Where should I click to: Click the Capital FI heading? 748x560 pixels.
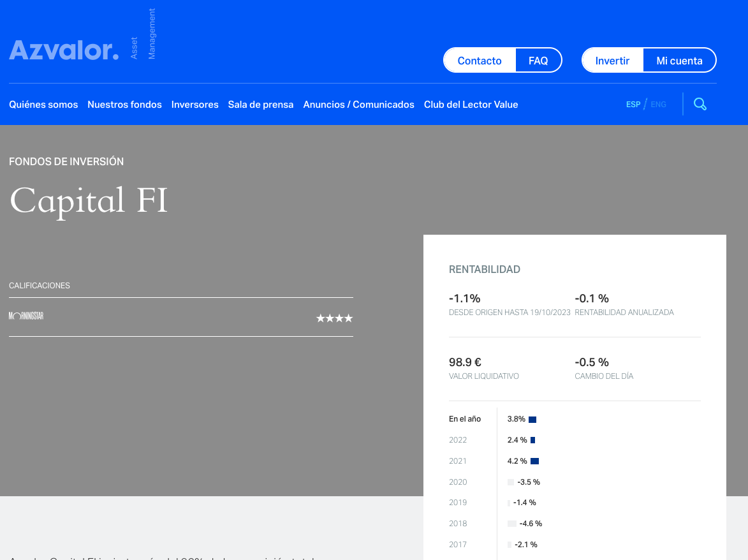(x=89, y=201)
